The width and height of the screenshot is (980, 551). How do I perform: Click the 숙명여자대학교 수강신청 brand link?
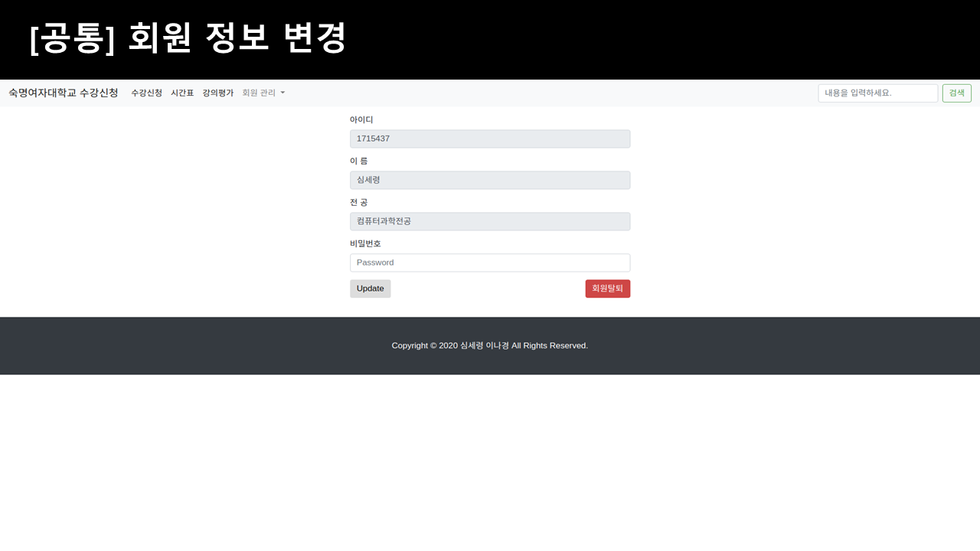click(64, 93)
